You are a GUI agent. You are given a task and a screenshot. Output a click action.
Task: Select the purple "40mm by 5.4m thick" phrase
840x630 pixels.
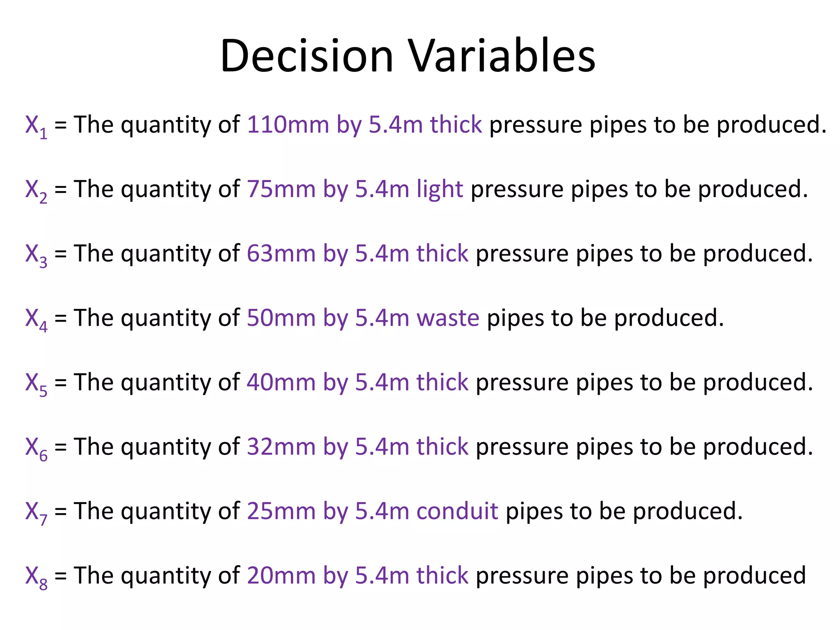click(x=357, y=382)
